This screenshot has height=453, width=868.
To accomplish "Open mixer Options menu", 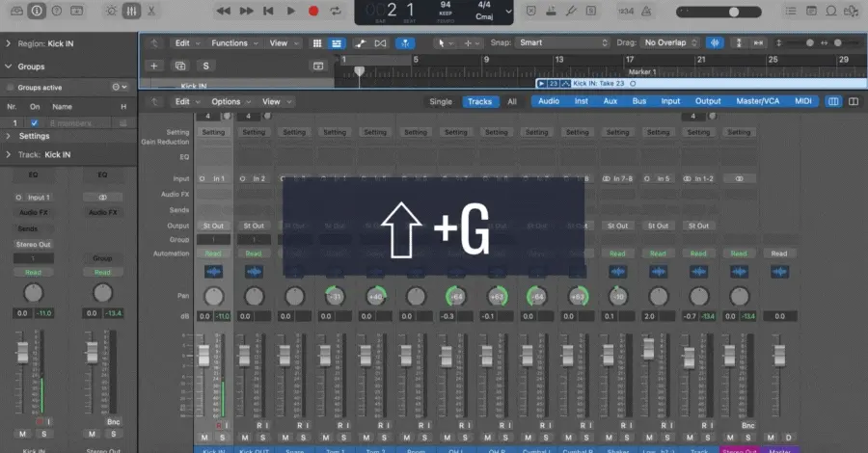I will click(x=231, y=102).
